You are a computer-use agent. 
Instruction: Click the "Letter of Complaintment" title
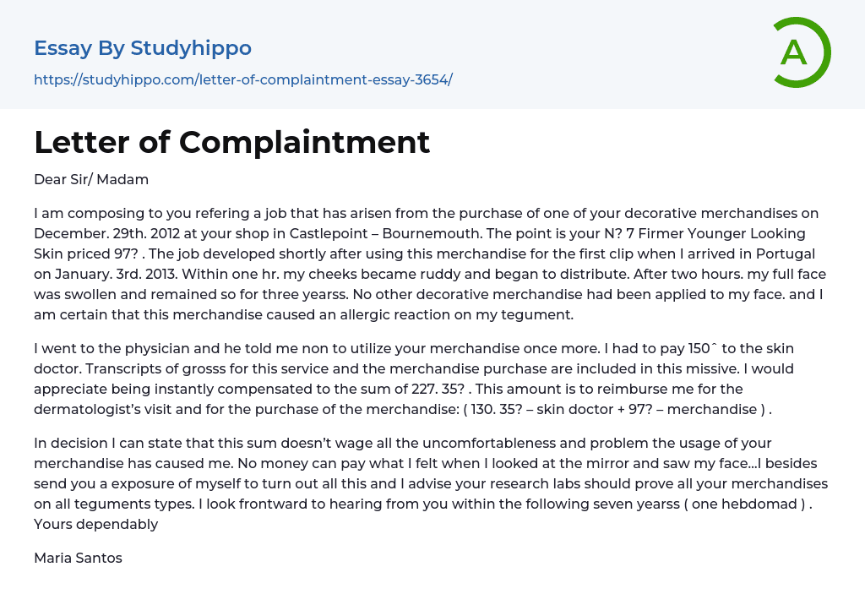tap(232, 142)
